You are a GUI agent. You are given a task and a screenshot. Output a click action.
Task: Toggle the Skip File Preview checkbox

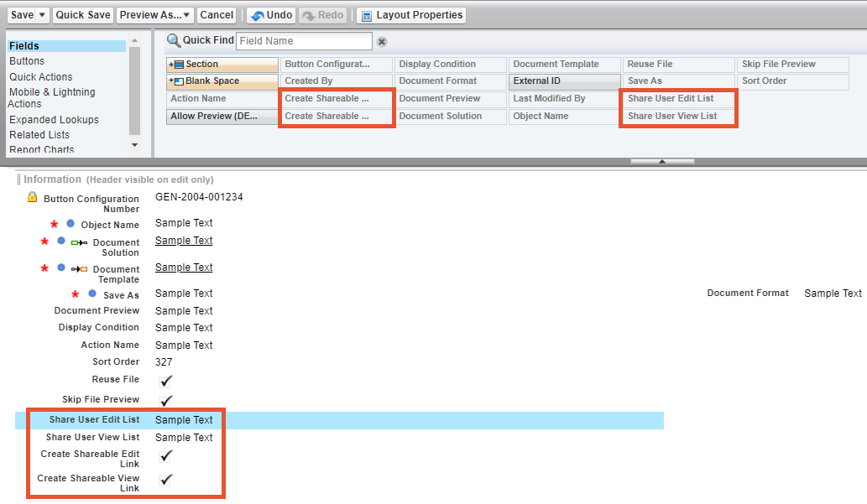[166, 401]
